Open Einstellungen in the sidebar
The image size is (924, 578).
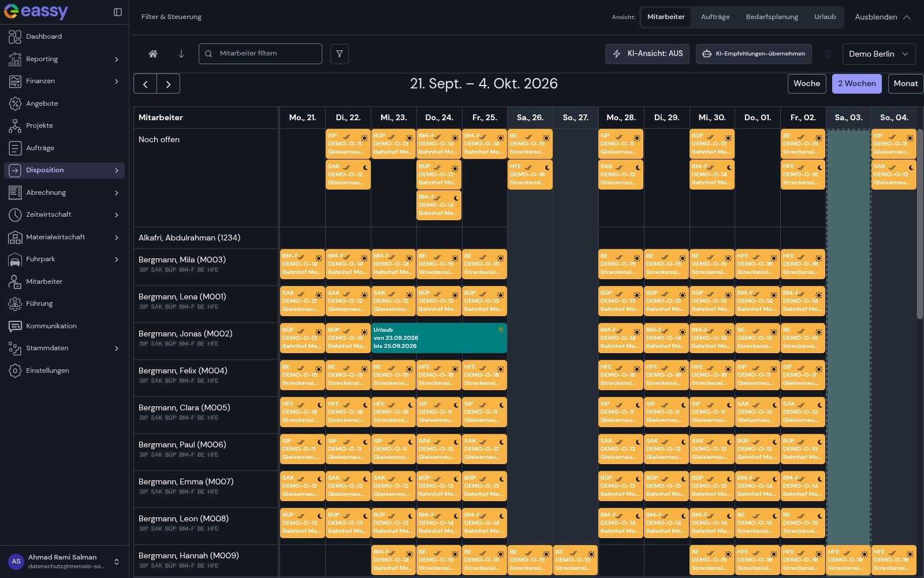click(x=64, y=370)
